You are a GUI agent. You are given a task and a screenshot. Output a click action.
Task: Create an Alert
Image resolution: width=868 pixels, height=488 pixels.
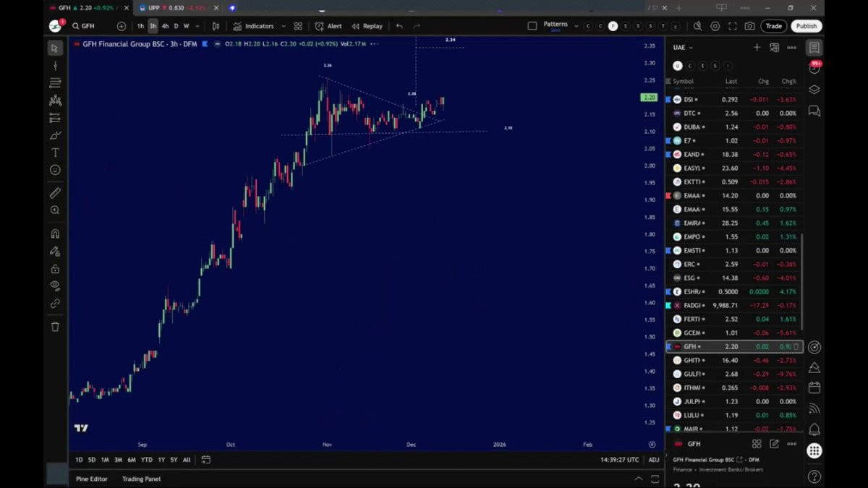[328, 26]
